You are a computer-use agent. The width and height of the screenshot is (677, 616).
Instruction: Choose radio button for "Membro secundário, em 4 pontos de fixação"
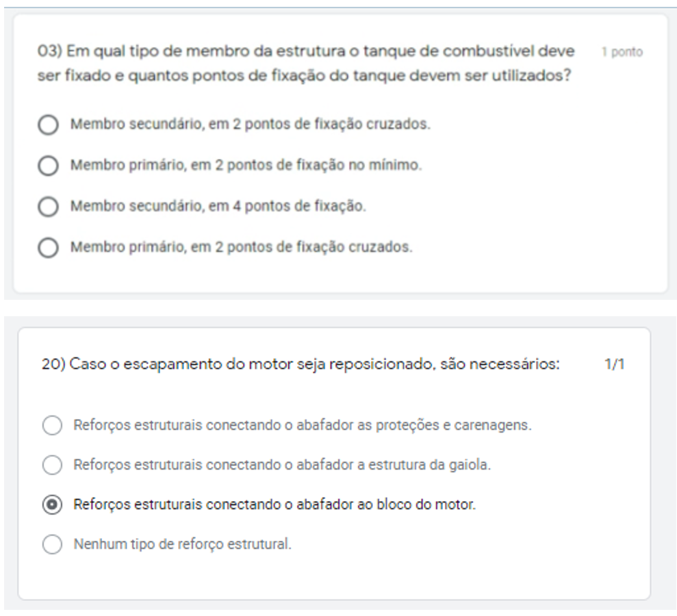click(48, 207)
